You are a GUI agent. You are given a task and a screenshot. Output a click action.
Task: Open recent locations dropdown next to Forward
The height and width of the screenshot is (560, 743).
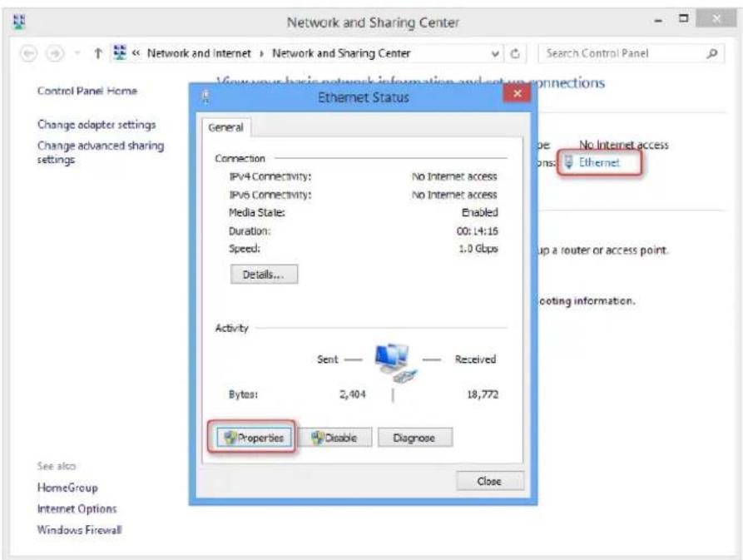[77, 53]
